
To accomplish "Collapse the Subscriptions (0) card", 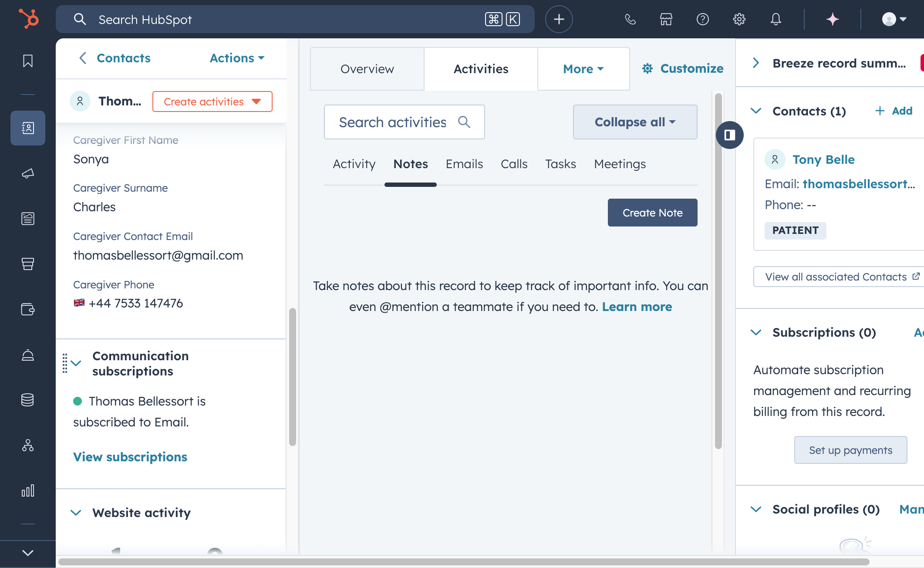I will (x=756, y=332).
